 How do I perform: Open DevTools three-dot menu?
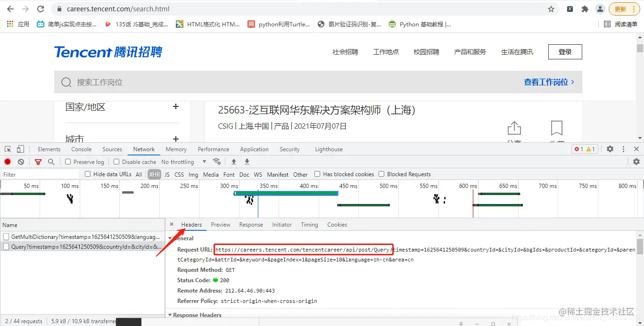point(623,149)
